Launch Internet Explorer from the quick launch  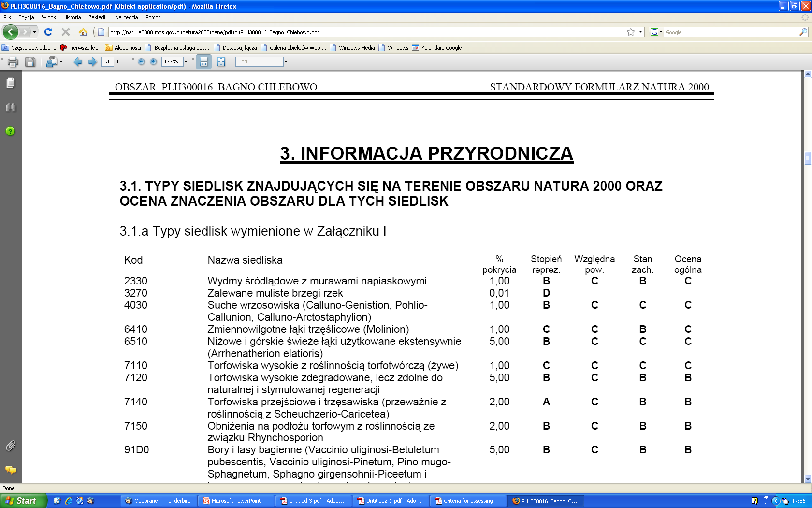click(x=68, y=501)
